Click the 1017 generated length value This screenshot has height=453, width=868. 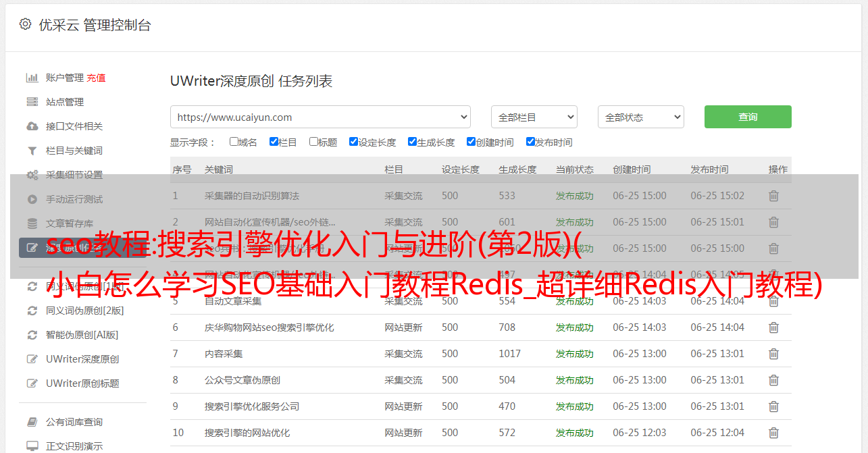click(x=510, y=354)
